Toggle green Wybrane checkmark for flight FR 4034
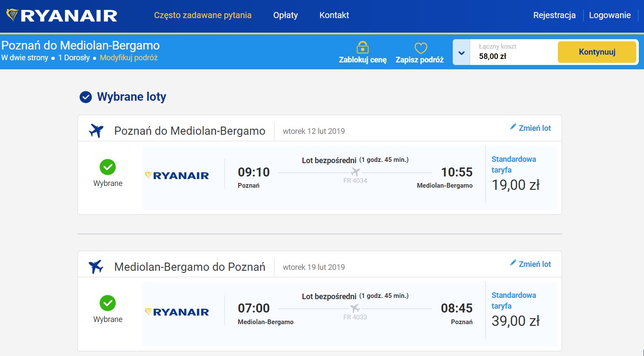644x356 pixels. click(x=108, y=167)
